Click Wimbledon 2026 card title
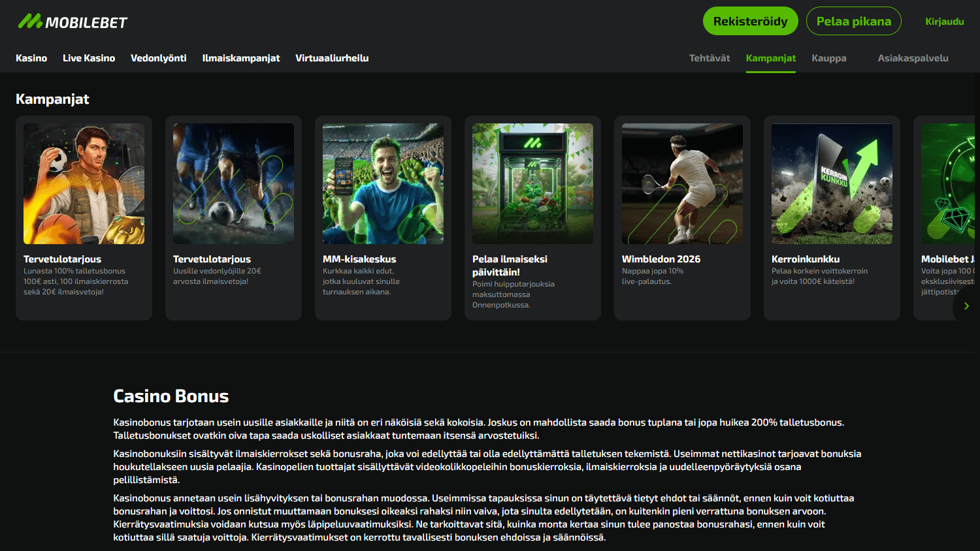 coord(661,259)
